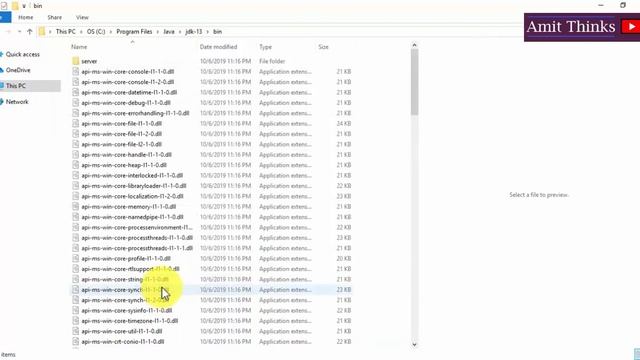Sort by Type column header

(265, 47)
